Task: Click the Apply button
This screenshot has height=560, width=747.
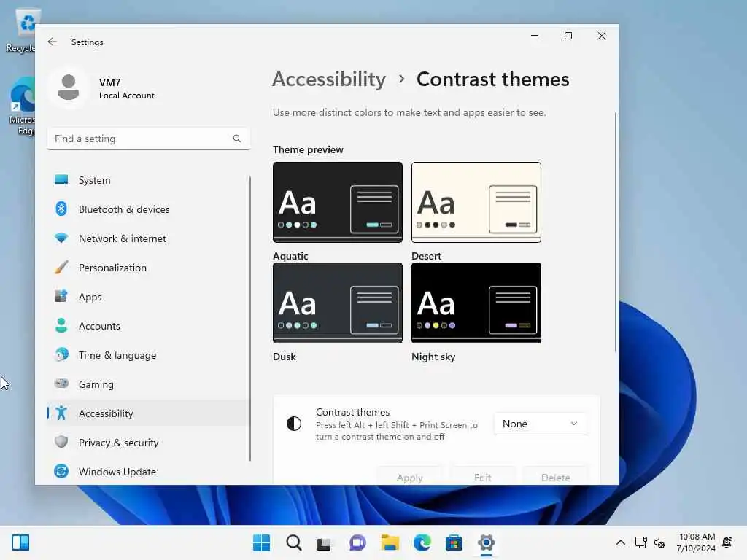Action: tap(410, 477)
